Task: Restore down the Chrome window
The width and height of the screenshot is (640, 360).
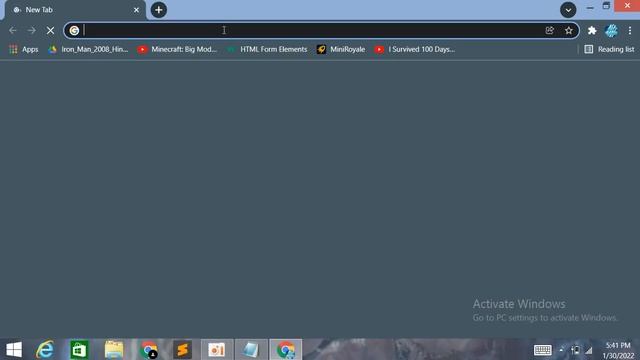Action: (606, 6)
